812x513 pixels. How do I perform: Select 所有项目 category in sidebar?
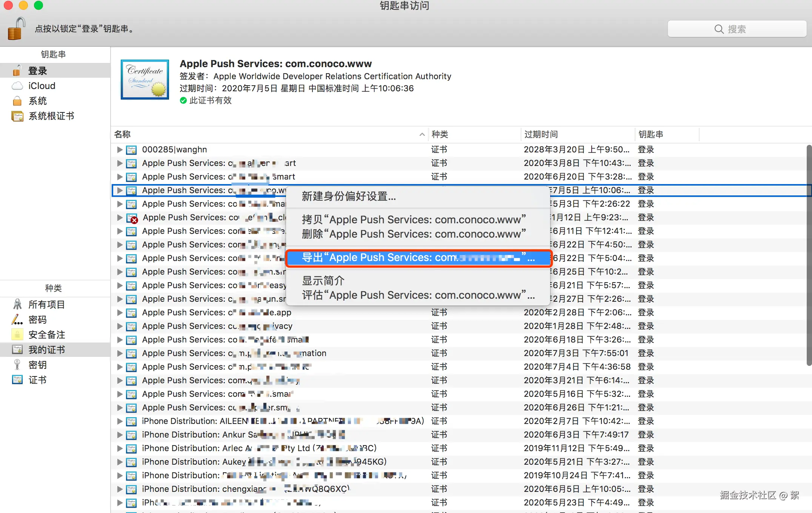pos(46,304)
